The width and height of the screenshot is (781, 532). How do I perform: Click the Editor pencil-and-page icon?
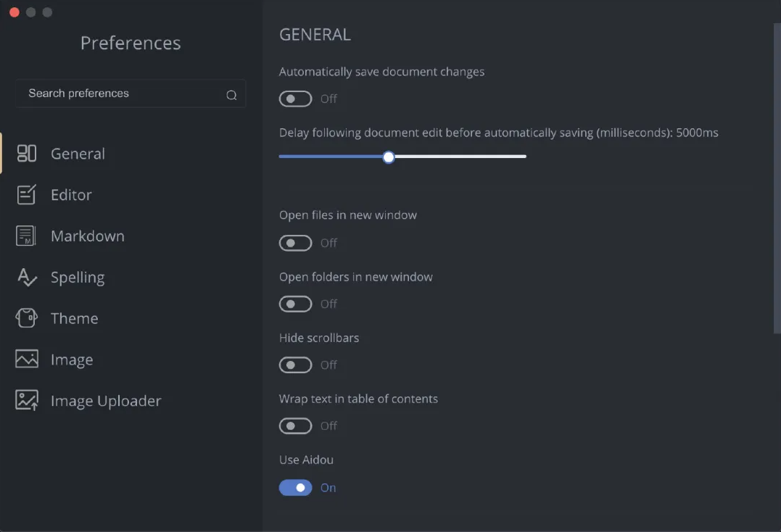pyautogui.click(x=26, y=194)
